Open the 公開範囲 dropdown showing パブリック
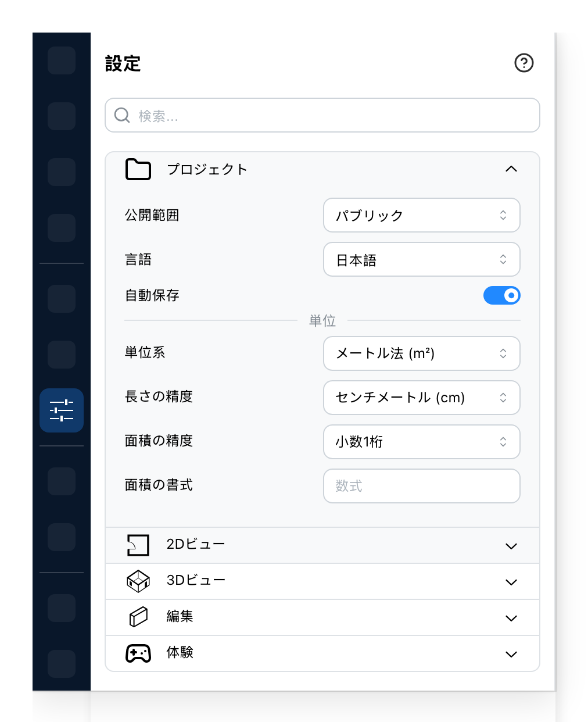This screenshot has height=722, width=588. click(x=422, y=215)
